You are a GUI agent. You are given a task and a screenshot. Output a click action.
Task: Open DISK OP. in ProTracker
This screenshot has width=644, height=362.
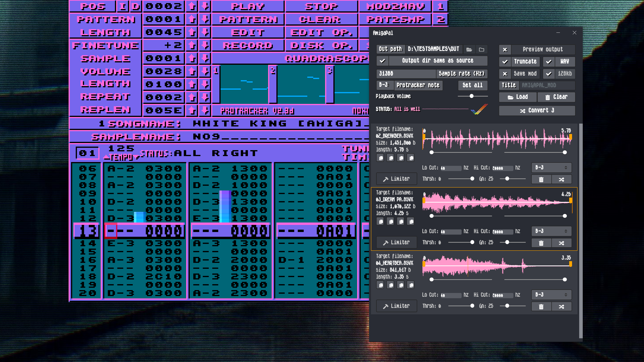coord(322,46)
